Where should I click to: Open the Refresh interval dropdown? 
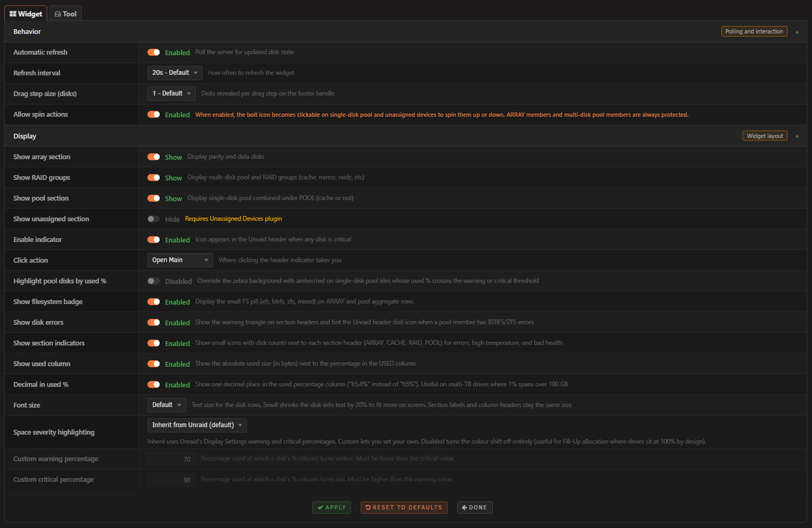(x=174, y=73)
